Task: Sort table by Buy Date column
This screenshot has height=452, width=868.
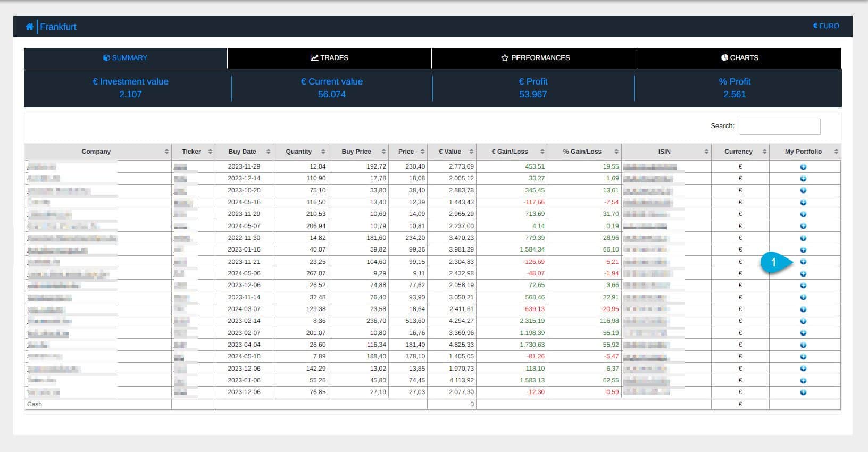Action: pos(242,152)
